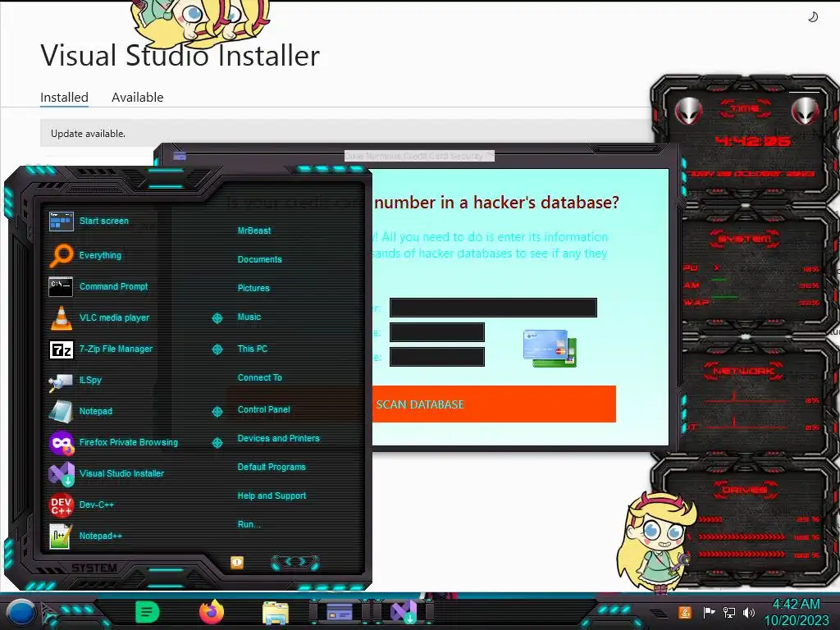This screenshot has width=840, height=630.
Task: Switch to Installed tab
Action: coord(64,98)
